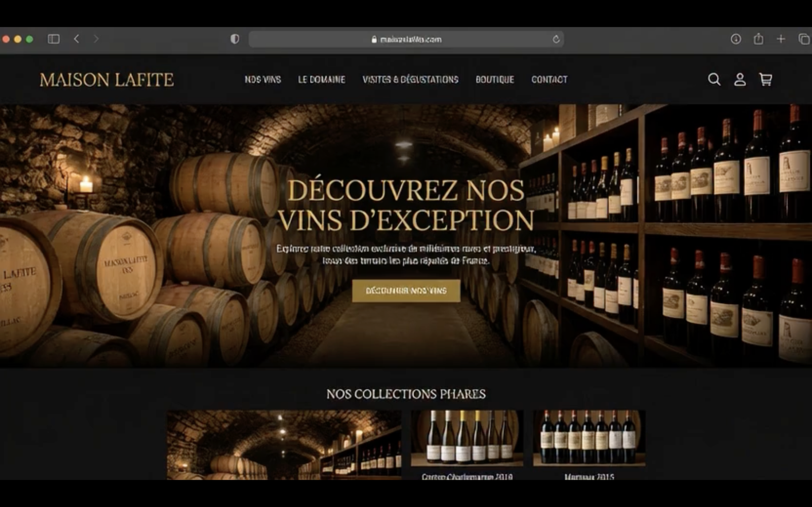Open a new tab with the plus icon
This screenshot has width=812, height=507.
(x=781, y=39)
